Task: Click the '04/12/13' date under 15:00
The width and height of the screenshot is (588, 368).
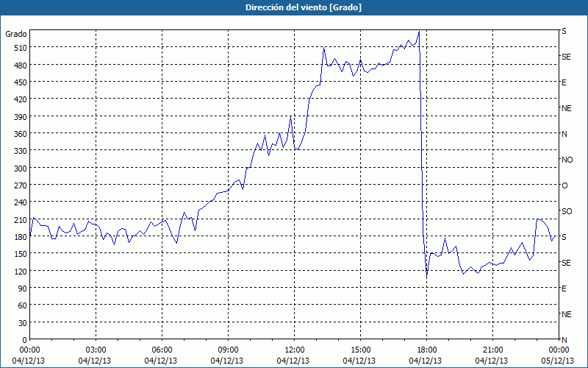Action: 359,361
